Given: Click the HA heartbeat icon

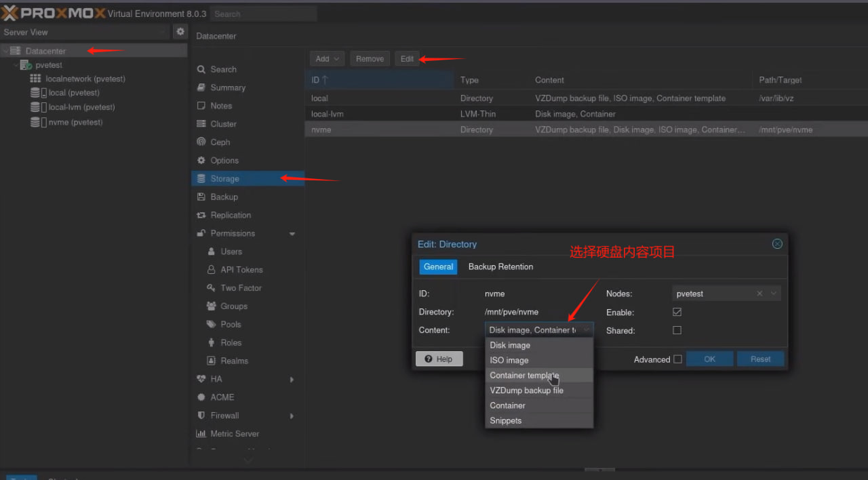Looking at the screenshot, I should click(x=201, y=379).
